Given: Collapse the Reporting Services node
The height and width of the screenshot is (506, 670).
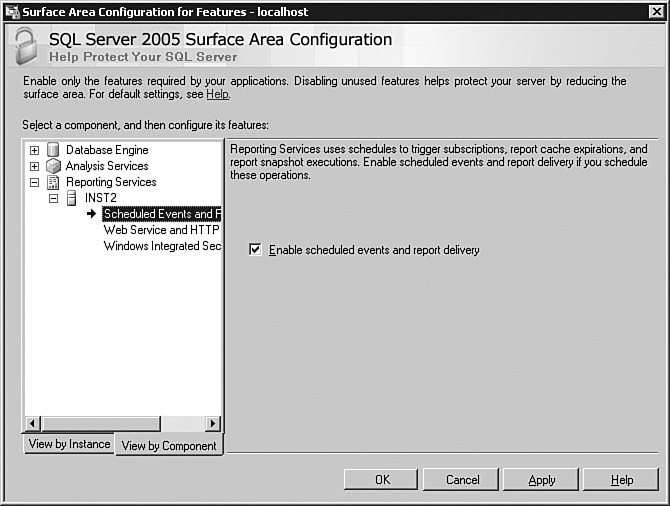Looking at the screenshot, I should (35, 182).
